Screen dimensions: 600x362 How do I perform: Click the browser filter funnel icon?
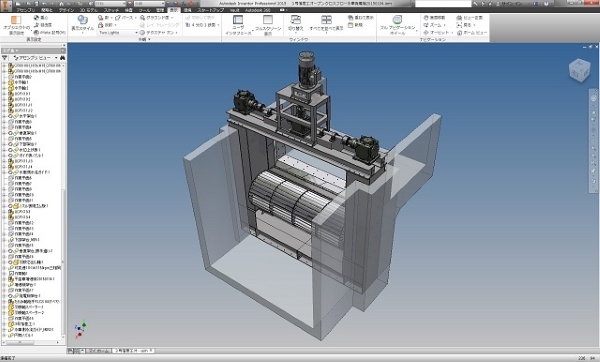(x=5, y=57)
